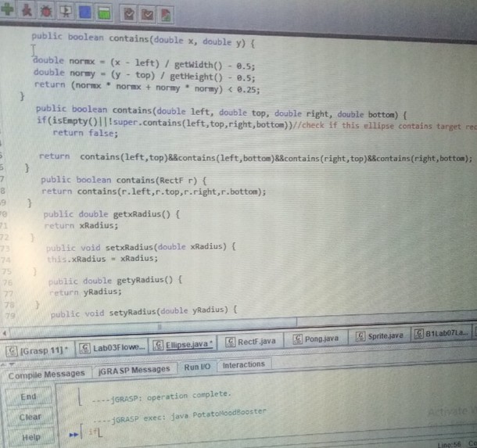This screenshot has height=448, width=477.
Task: Click the double-arrow input prompt icon in Run I/O
Action: point(74,435)
